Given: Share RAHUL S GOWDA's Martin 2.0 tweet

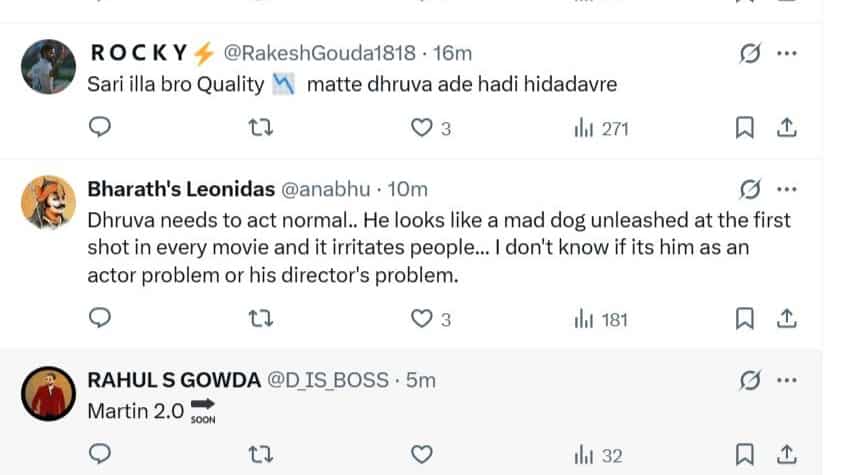Looking at the screenshot, I should (x=786, y=455).
